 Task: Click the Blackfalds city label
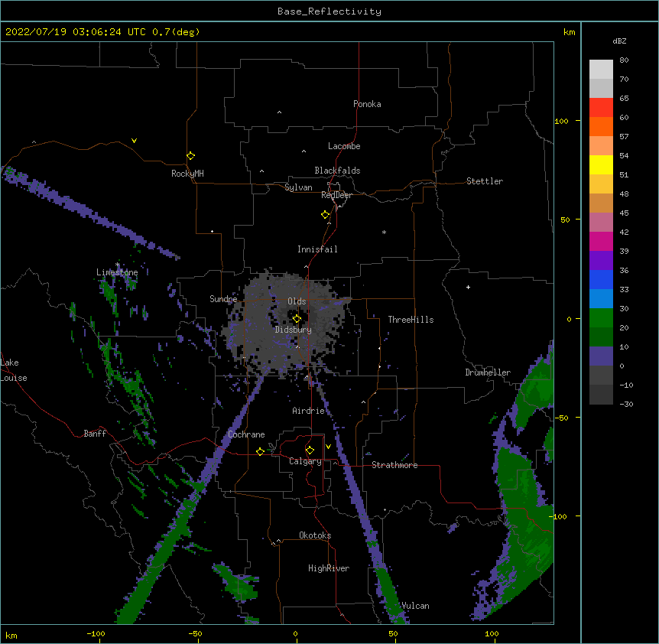tap(337, 171)
